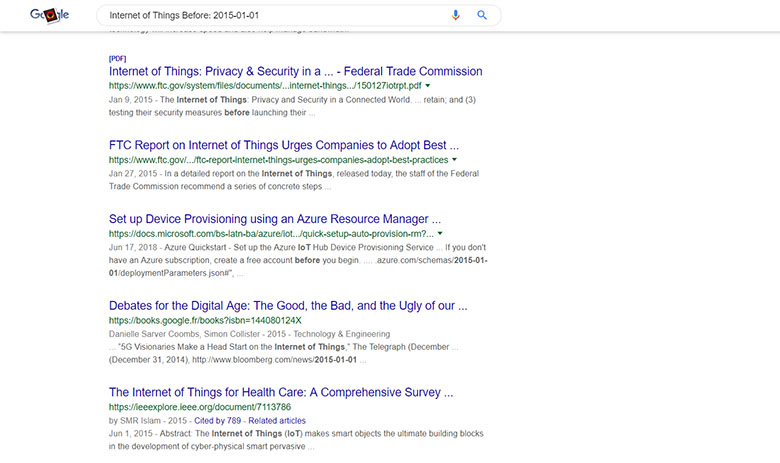Viewport: 780px width, 463px height.
Task: Open 'FTC Report on Internet of Things Urges' result
Action: 284,145
